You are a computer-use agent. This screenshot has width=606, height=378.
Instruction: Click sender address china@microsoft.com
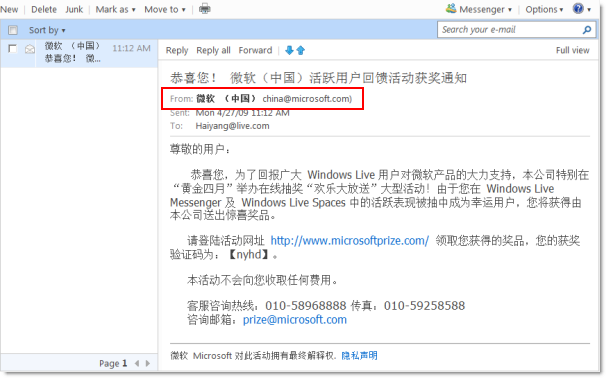[x=307, y=99]
